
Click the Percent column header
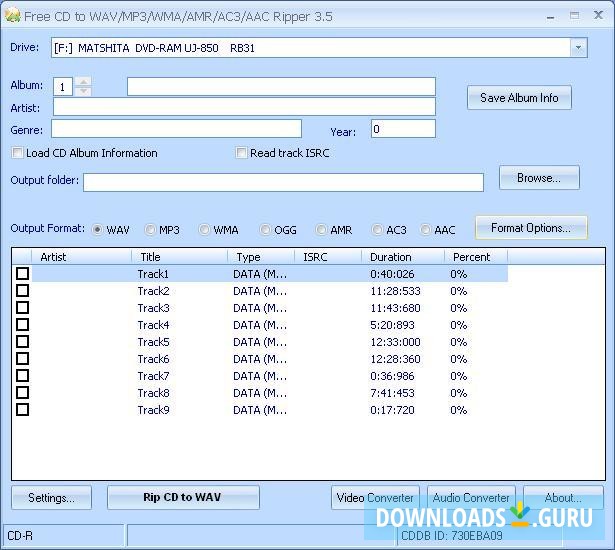476,257
